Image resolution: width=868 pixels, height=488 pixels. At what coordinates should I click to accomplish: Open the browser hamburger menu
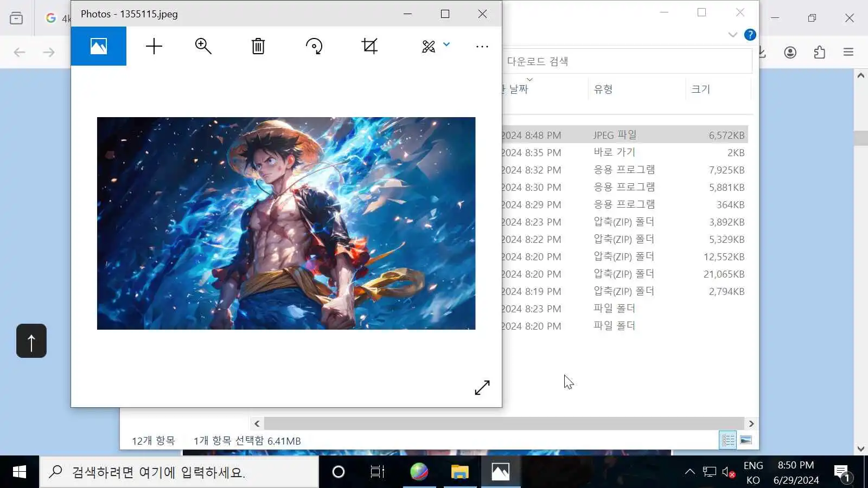848,52
